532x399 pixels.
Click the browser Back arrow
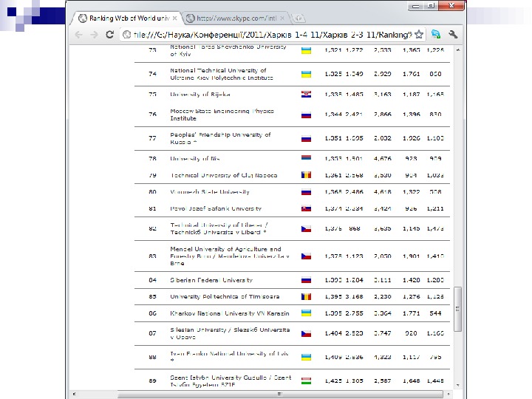79,35
